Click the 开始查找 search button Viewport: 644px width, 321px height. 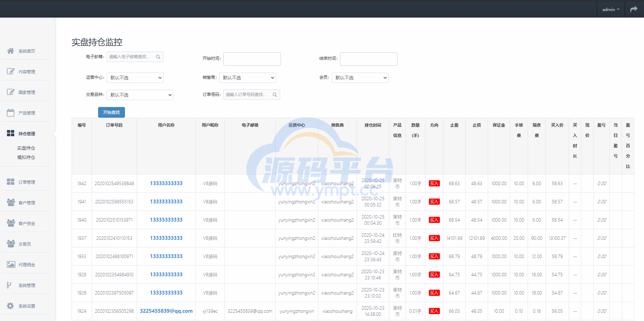point(112,113)
